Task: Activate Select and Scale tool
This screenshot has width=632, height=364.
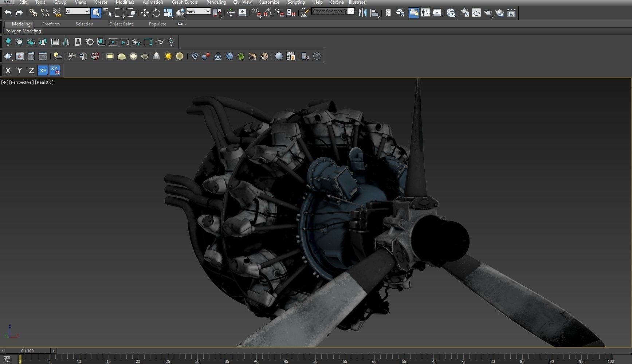Action: click(x=168, y=13)
